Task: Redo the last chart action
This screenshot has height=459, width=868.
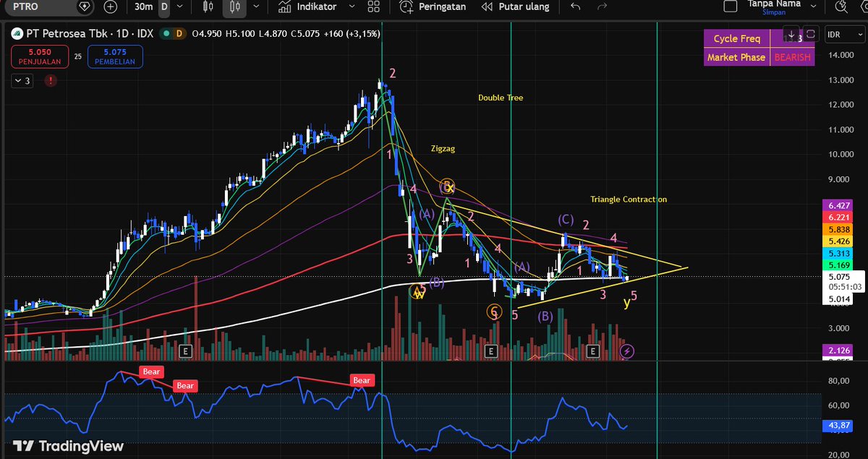Action: click(x=602, y=7)
